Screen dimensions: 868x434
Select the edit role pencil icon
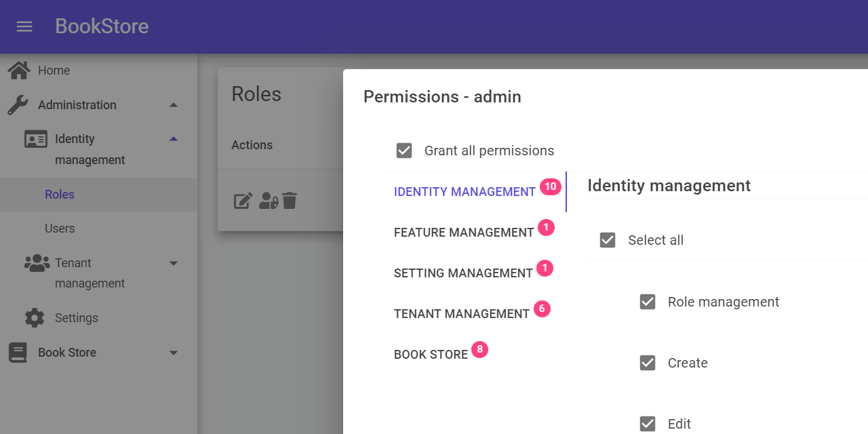(243, 200)
